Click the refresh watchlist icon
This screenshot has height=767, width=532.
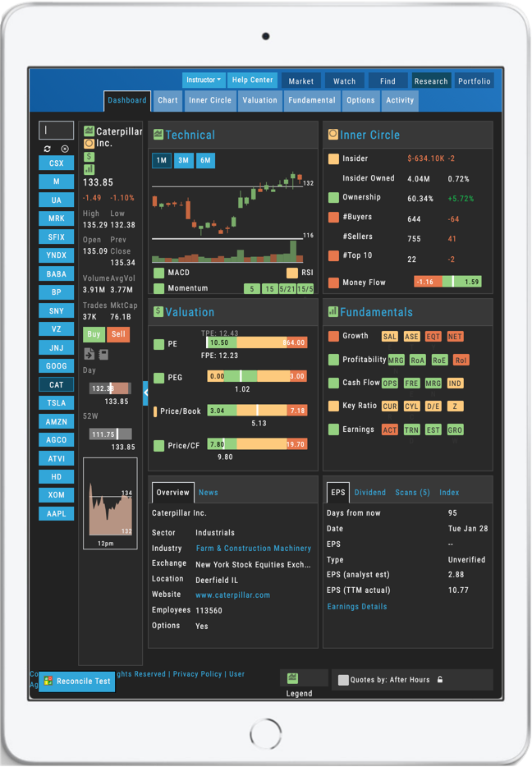(48, 149)
